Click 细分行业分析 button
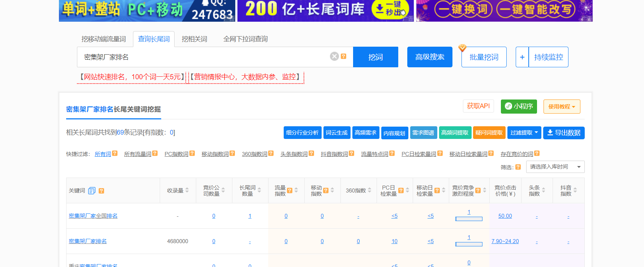The height and width of the screenshot is (267, 644). (x=302, y=133)
